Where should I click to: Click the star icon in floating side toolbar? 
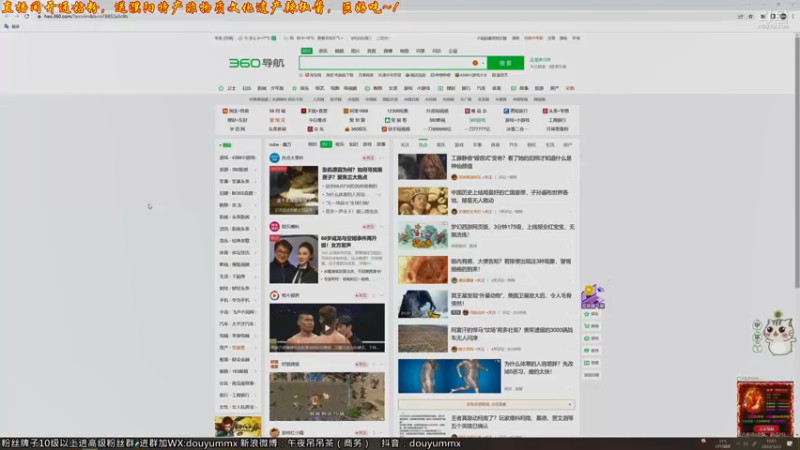pyautogui.click(x=587, y=314)
